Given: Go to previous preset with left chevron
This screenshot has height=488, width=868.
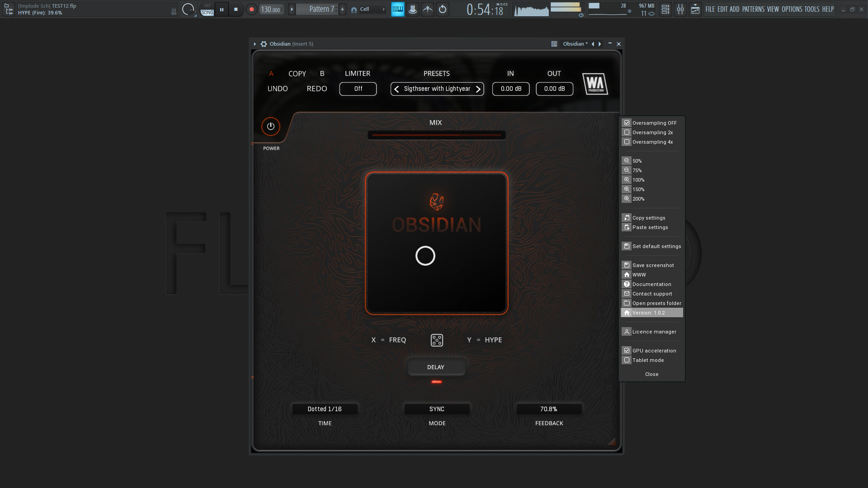Looking at the screenshot, I should (x=396, y=89).
